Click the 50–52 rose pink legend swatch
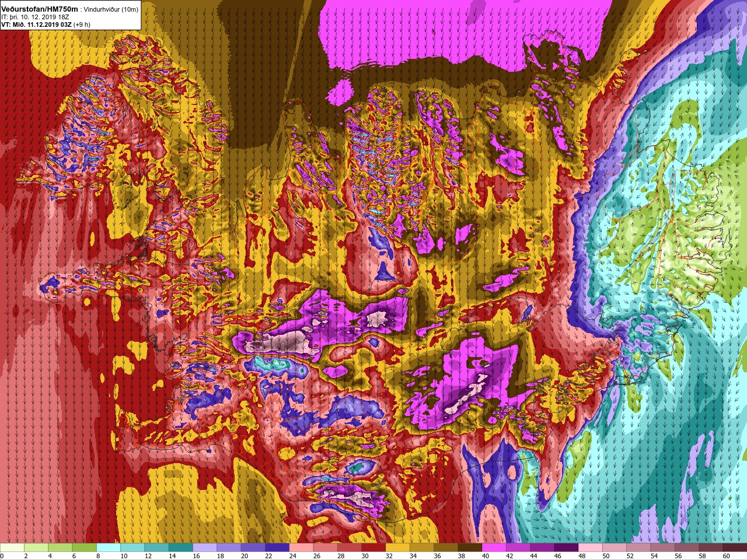The width and height of the screenshot is (747, 560). [x=615, y=548]
